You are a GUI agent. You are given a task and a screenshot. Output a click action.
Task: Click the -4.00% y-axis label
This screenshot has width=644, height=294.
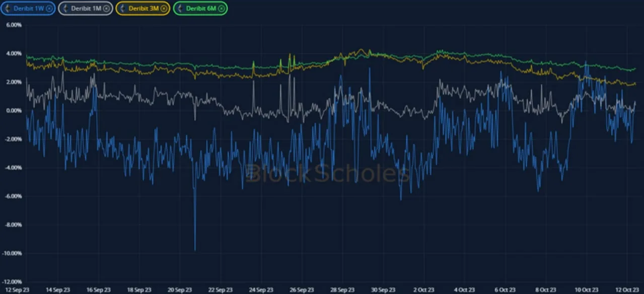[x=13, y=168]
